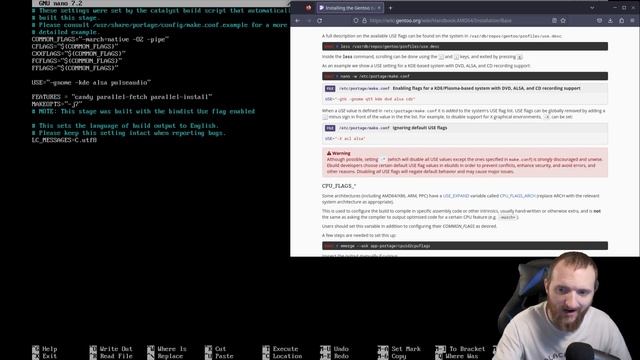
Task: Follow the CPU_FLAGS_ARCH link
Action: (x=518, y=196)
